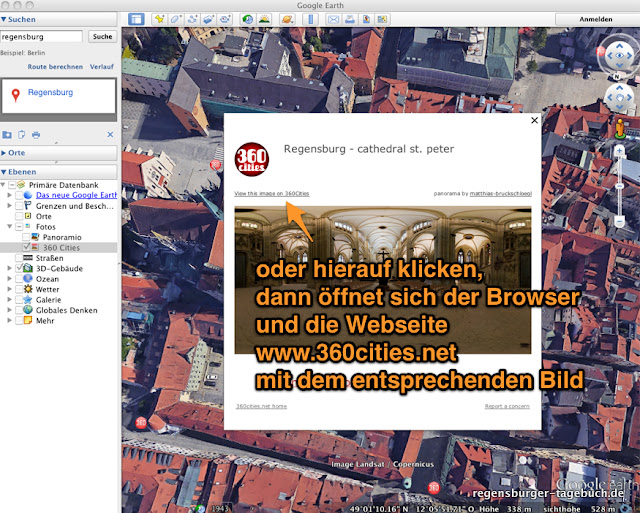Toggle sunlight across the landscape

point(264,19)
